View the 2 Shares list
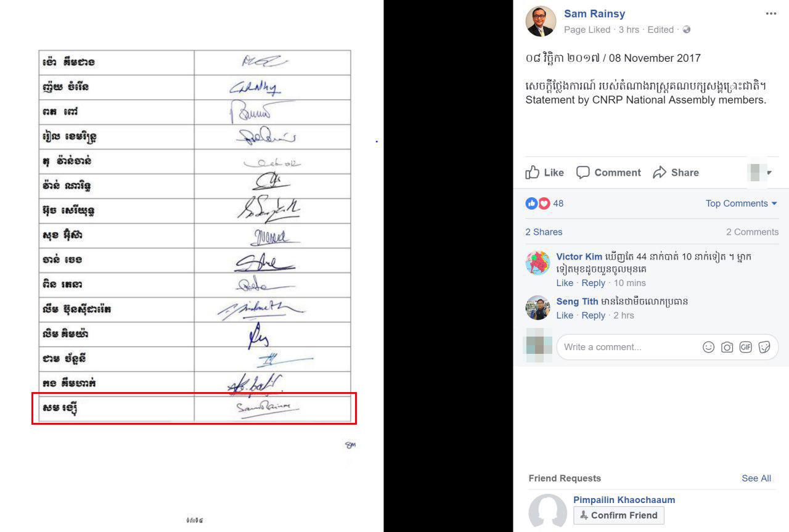This screenshot has width=789, height=532. pos(544,232)
